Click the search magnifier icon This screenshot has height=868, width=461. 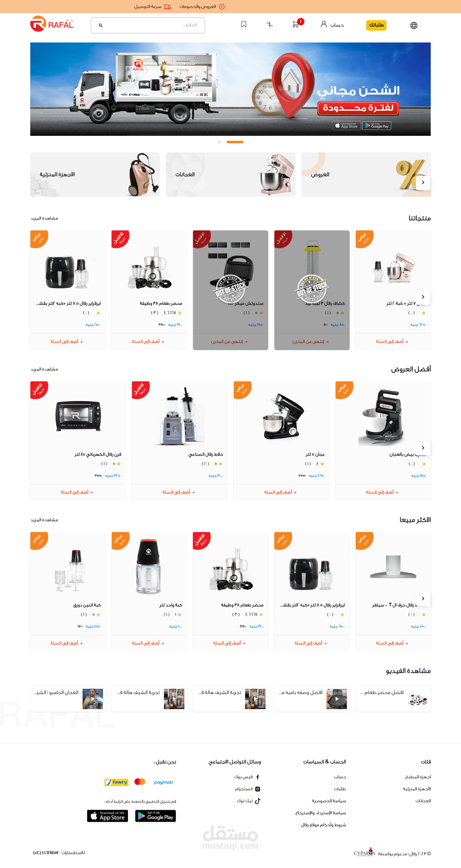pos(101,25)
